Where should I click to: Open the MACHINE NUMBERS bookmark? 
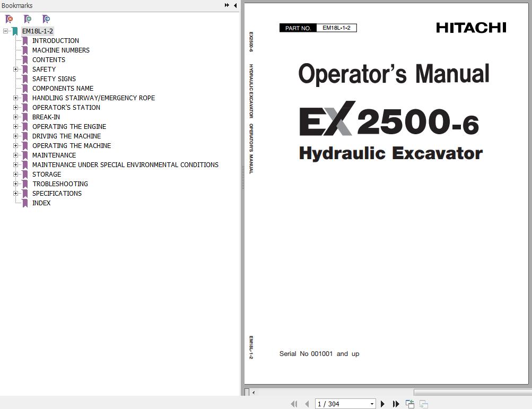click(x=61, y=50)
